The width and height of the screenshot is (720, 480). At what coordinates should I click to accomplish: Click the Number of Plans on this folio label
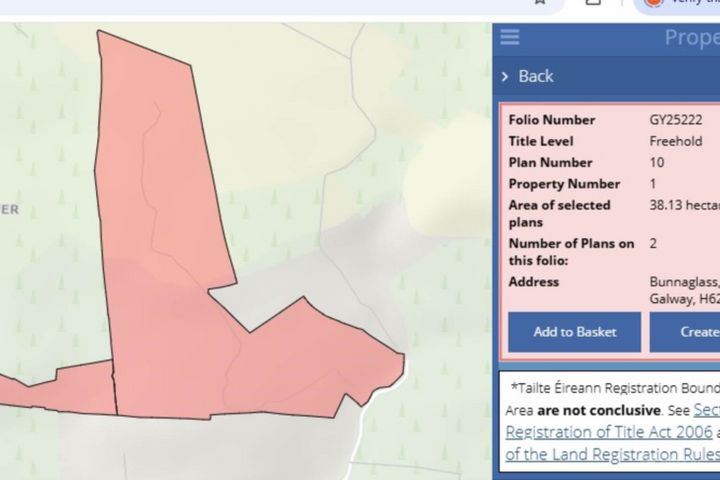[x=571, y=252]
